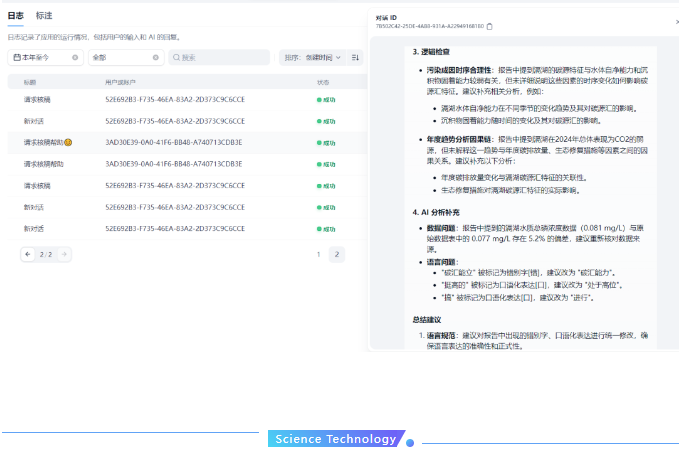The width and height of the screenshot is (684, 450).
Task: Click the calendar icon in 本年至今 filter
Action: [17, 58]
